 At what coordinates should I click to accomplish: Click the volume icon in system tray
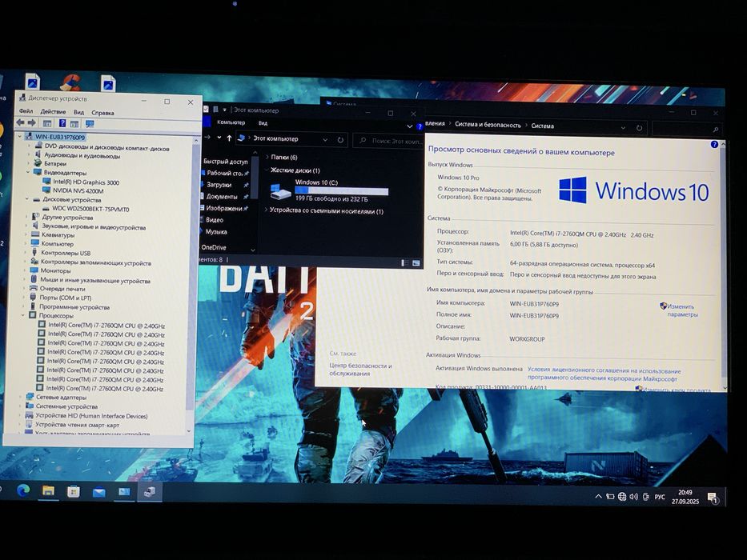(x=633, y=497)
